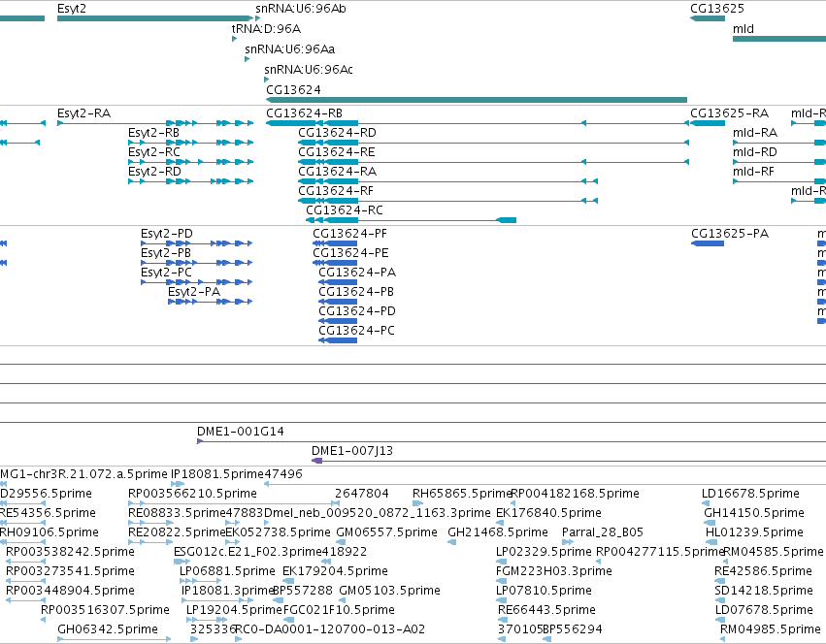The height and width of the screenshot is (644, 826).
Task: Select protein CG13624-PD
Action: (x=338, y=321)
